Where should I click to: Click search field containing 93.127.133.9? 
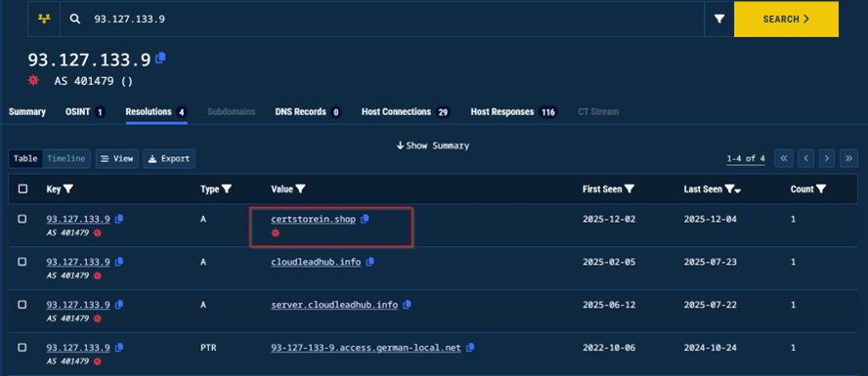pos(382,19)
